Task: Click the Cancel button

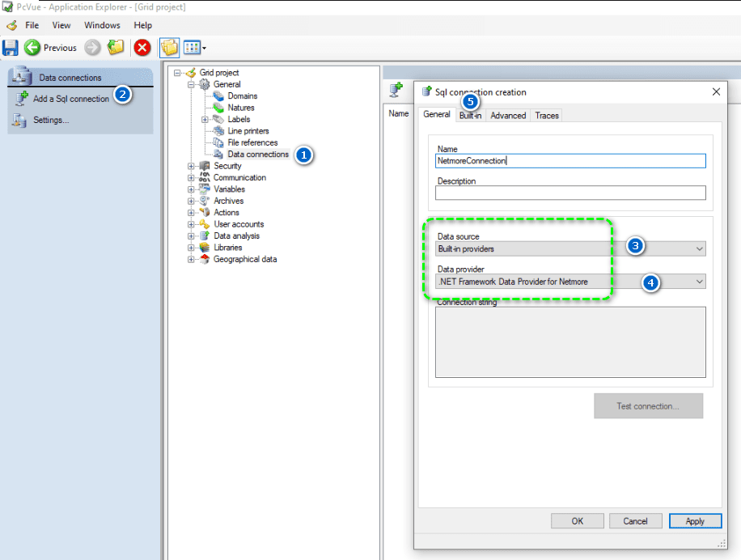Action: click(x=635, y=521)
